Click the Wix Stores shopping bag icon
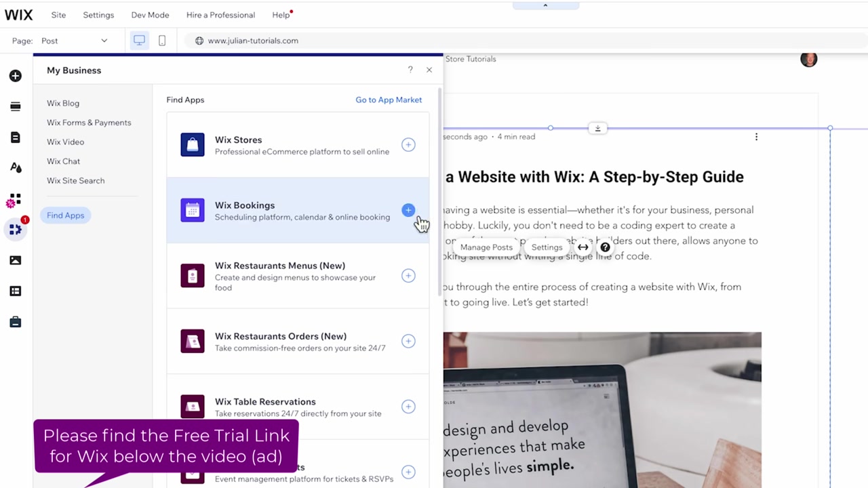The width and height of the screenshot is (868, 488). pos(193,144)
